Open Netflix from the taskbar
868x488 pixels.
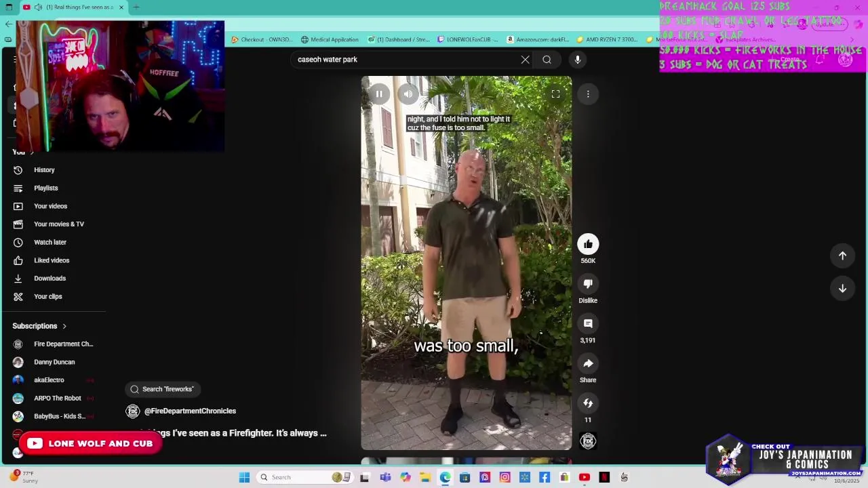604,477
